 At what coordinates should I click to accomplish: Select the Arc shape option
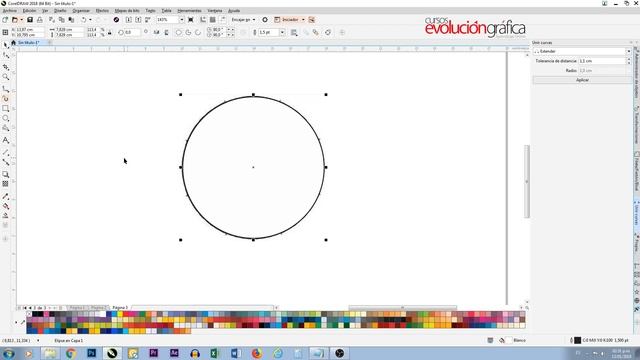click(x=198, y=32)
